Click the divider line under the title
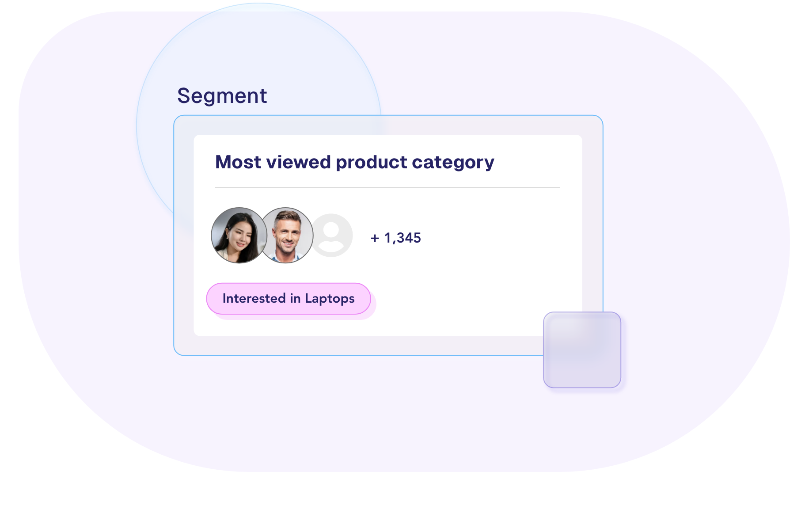 pyautogui.click(x=387, y=188)
